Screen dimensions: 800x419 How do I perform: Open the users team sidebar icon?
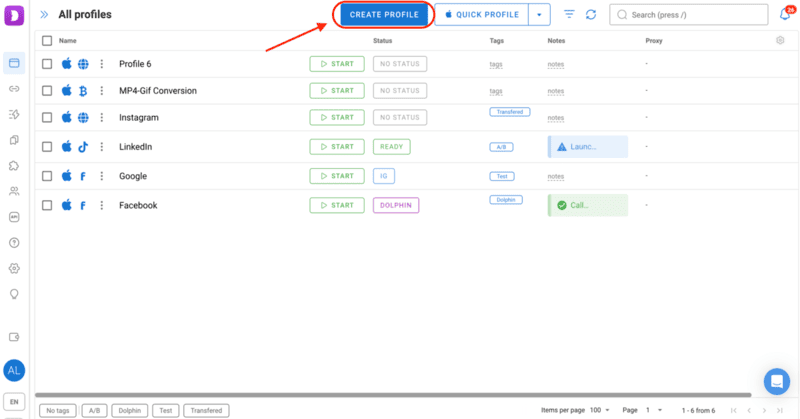click(14, 191)
